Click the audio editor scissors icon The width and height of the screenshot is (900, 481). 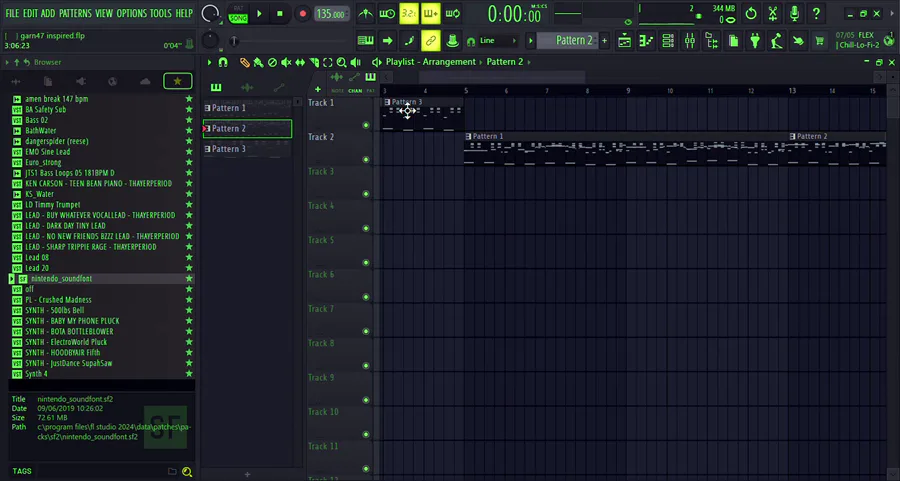[x=773, y=14]
